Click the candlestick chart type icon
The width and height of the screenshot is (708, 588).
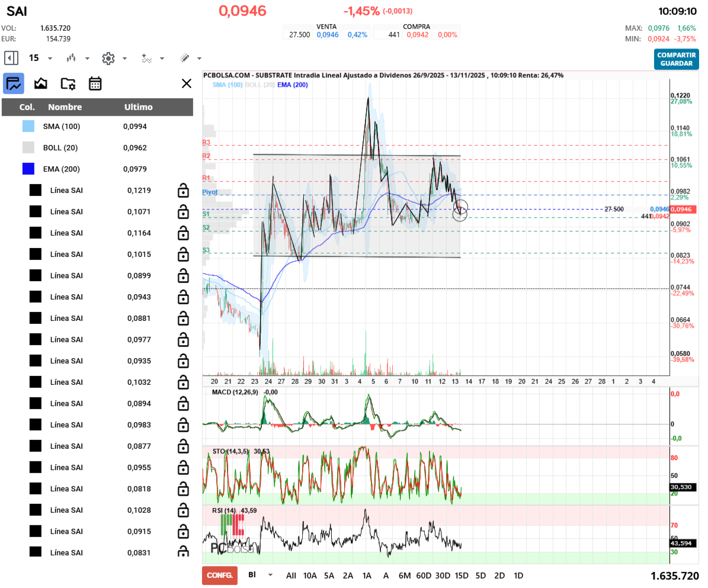click(x=72, y=58)
